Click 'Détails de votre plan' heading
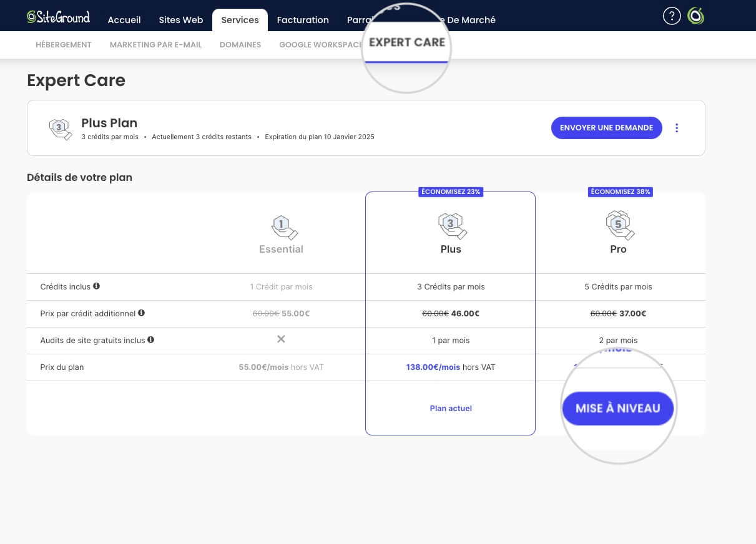The image size is (756, 544). pyautogui.click(x=79, y=177)
